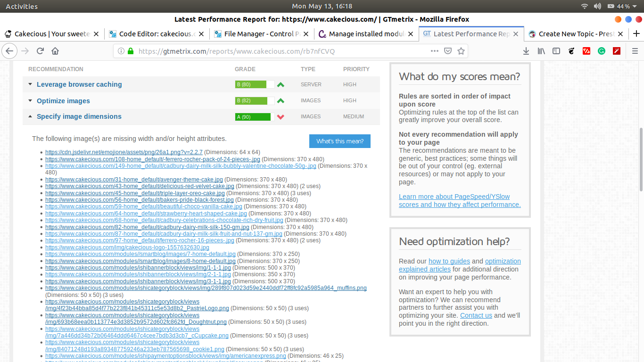Image resolution: width=644 pixels, height=362 pixels.
Task: Close the Cakecious tab
Action: point(96,34)
